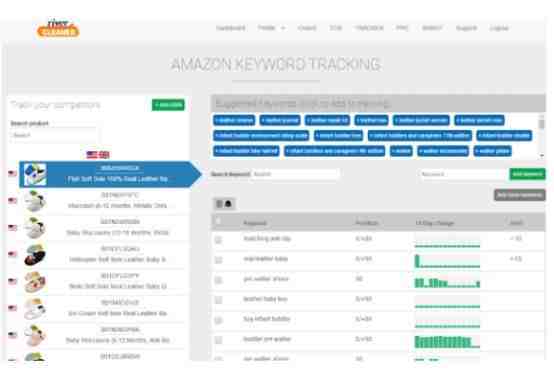Select the US flag marketplace filter
Image resolution: width=554 pixels, height=374 pixels.
click(x=92, y=155)
